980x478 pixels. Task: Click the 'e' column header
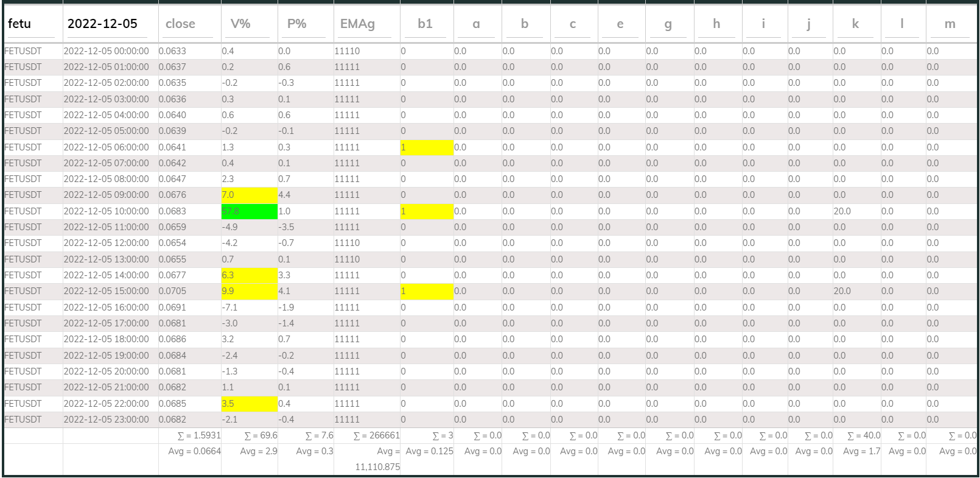click(620, 24)
